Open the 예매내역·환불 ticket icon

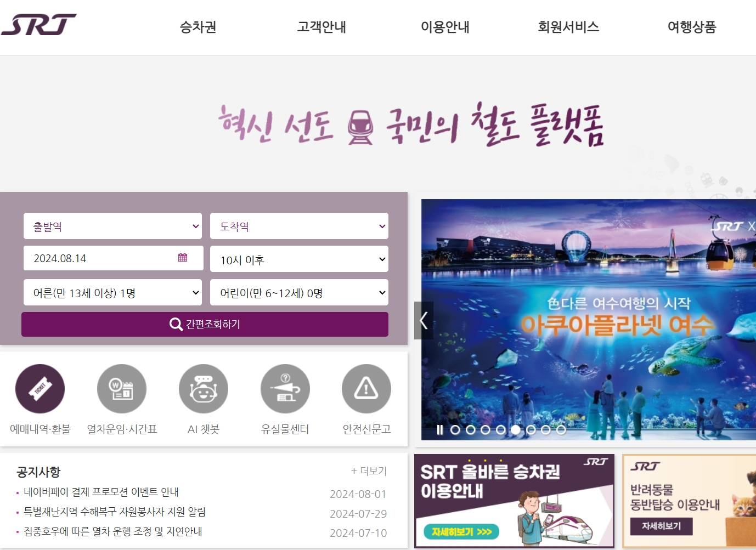tap(40, 388)
